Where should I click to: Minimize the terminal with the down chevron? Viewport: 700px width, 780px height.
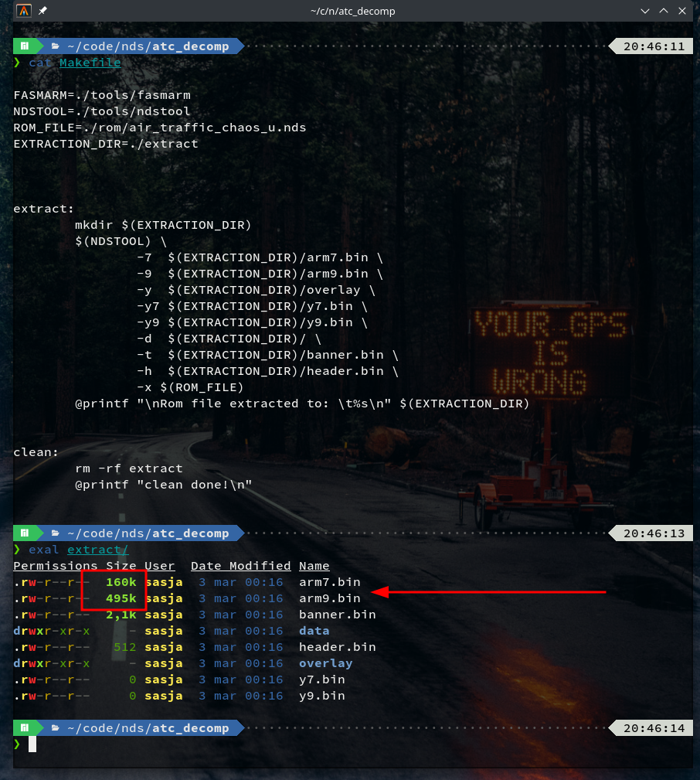point(645,11)
